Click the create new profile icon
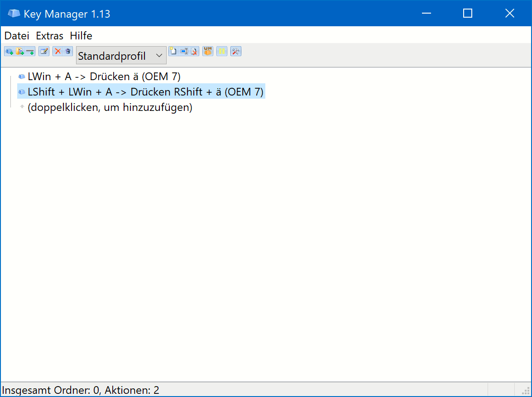Screen dimensions: 532x397 173,51
